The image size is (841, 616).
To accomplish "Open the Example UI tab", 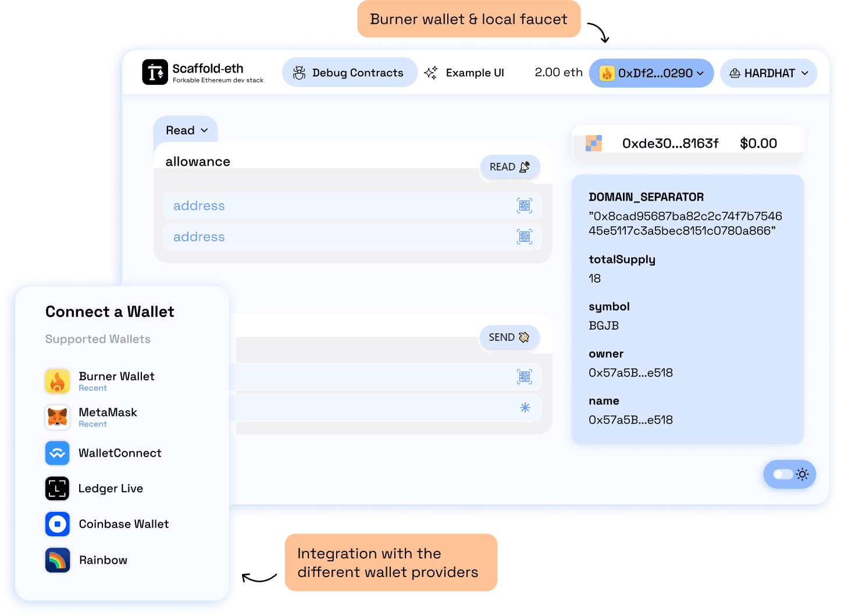I will coord(464,73).
